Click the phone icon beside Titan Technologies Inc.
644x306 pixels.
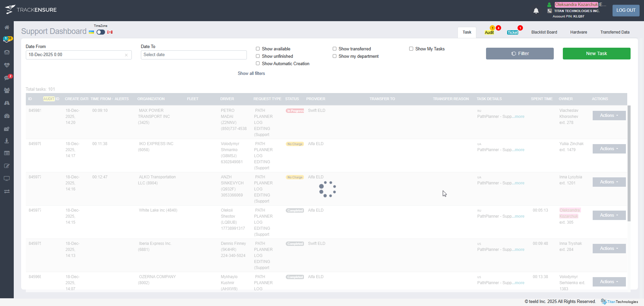[549, 11]
